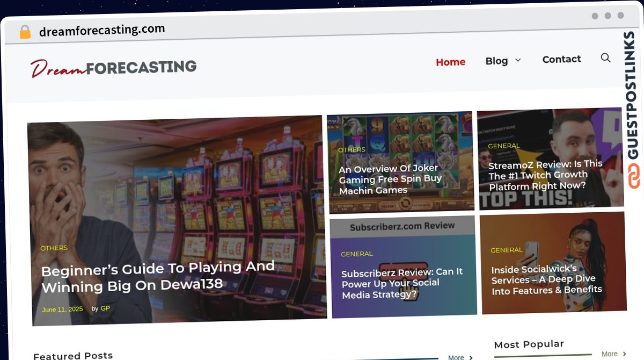The height and width of the screenshot is (360, 644).
Task: Select OTHERS category tag on Joker Gaming post
Action: (x=352, y=150)
